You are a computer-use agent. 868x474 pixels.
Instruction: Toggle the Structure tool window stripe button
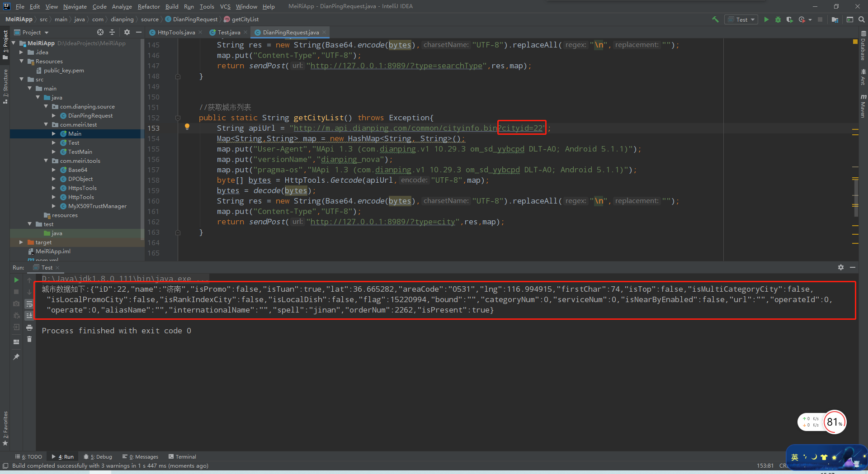coord(5,86)
